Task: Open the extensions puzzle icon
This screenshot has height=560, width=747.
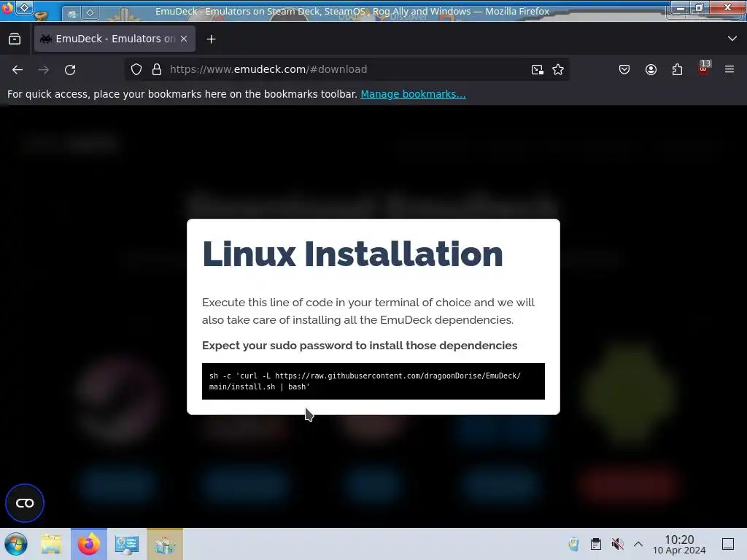Action: (677, 69)
